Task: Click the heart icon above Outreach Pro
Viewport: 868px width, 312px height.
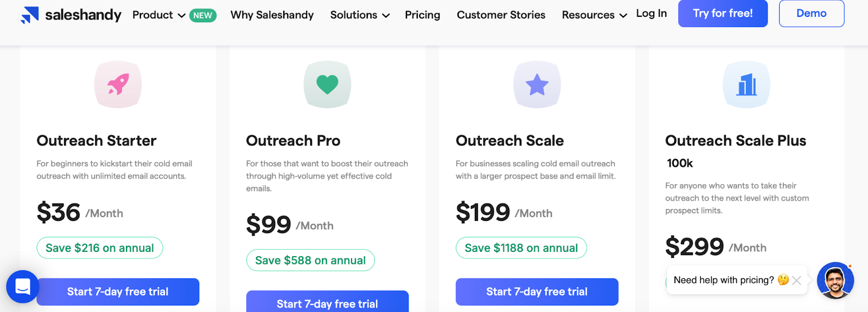Action: pos(327,84)
